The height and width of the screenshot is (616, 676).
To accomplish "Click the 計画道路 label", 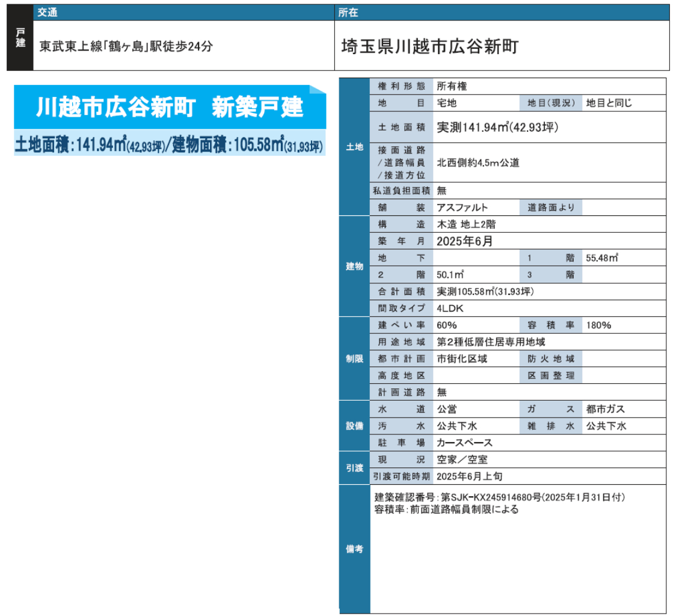I will click(401, 393).
